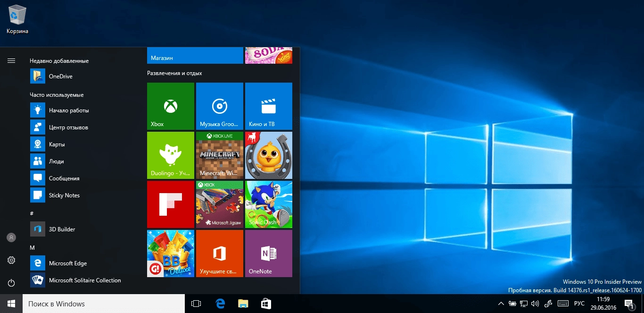This screenshot has width=644, height=313.
Task: Launch the Microsoft Jigsaw tile
Action: [220, 204]
